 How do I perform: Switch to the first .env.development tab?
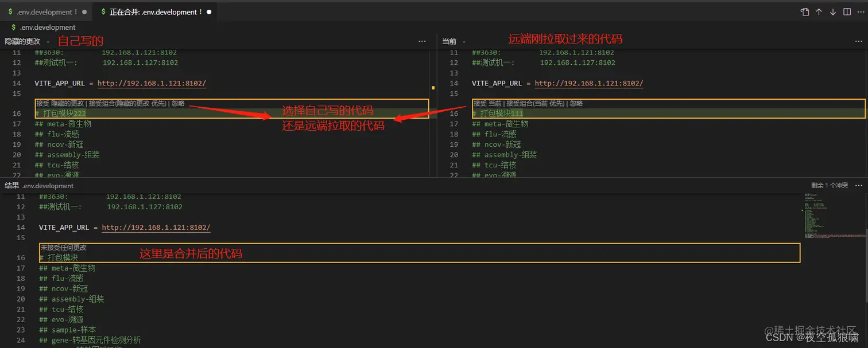[46, 11]
